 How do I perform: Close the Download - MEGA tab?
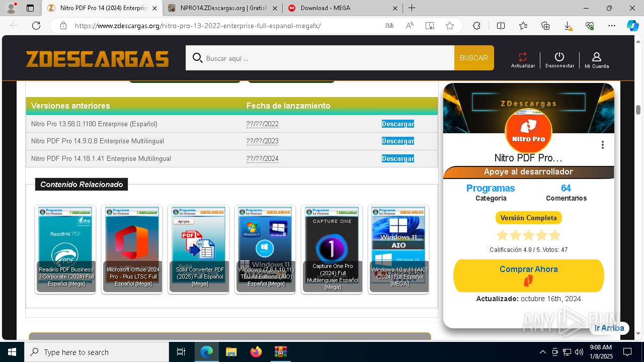(395, 8)
